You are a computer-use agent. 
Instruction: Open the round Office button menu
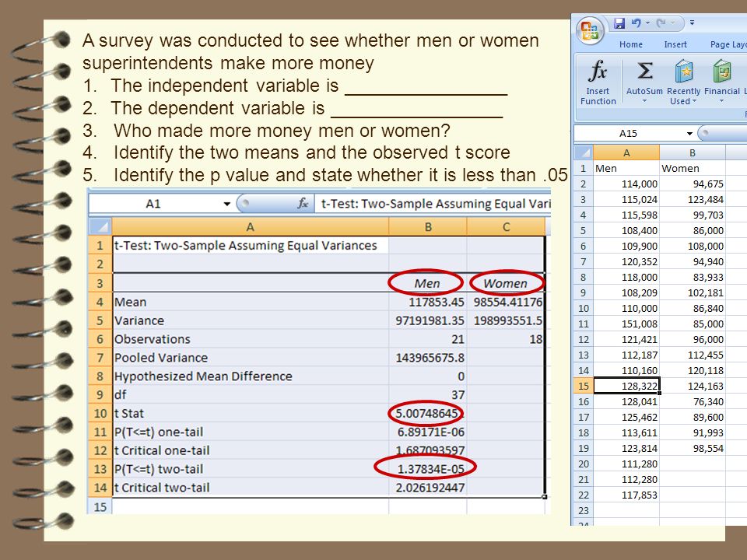click(x=591, y=30)
